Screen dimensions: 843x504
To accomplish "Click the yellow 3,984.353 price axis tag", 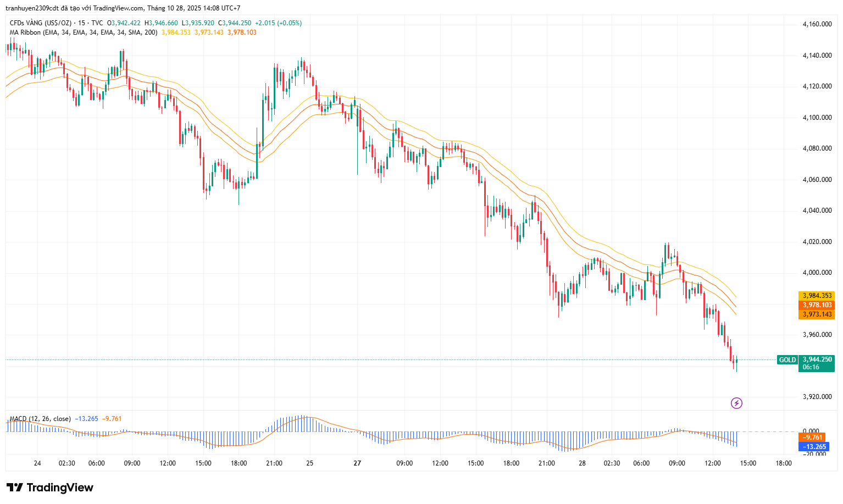I will 817,296.
